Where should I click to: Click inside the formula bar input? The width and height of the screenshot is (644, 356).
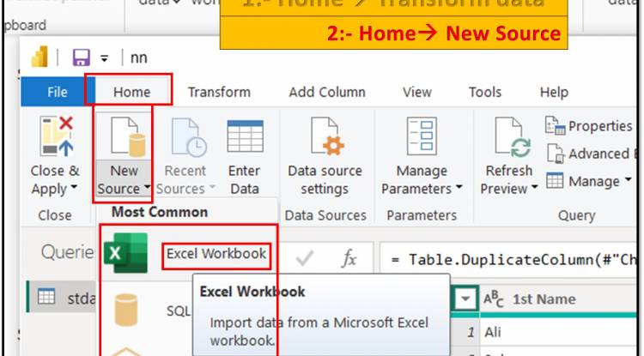[x=509, y=259]
